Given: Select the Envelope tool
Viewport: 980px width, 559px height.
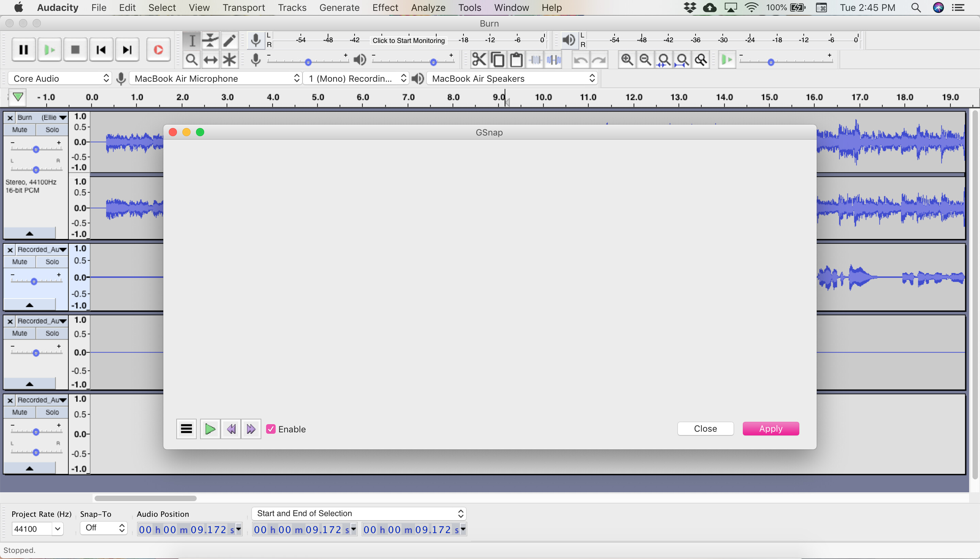Looking at the screenshot, I should click(210, 40).
